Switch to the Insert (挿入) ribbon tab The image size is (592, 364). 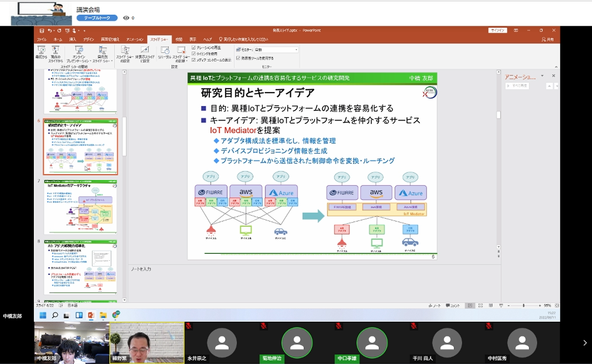(73, 39)
